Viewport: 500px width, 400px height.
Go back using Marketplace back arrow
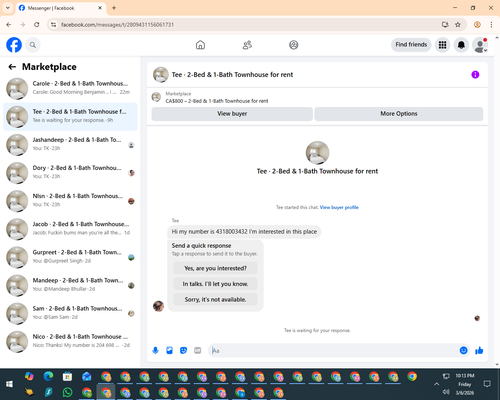[12, 67]
